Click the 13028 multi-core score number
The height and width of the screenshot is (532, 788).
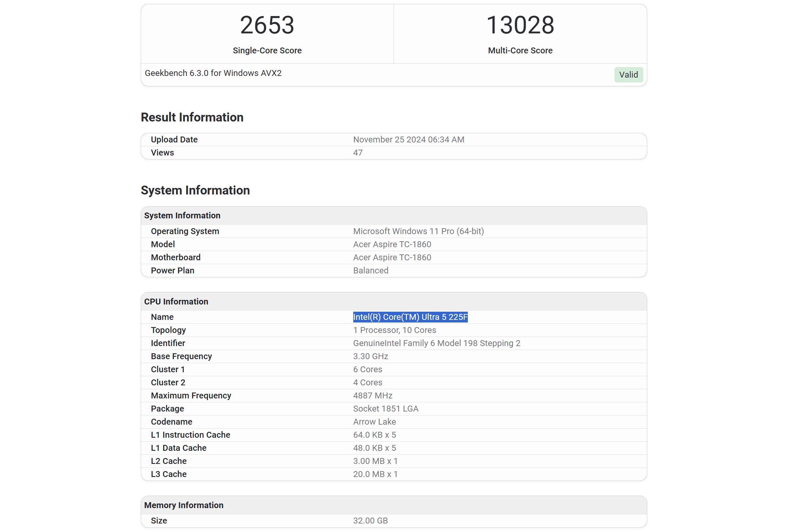[520, 25]
